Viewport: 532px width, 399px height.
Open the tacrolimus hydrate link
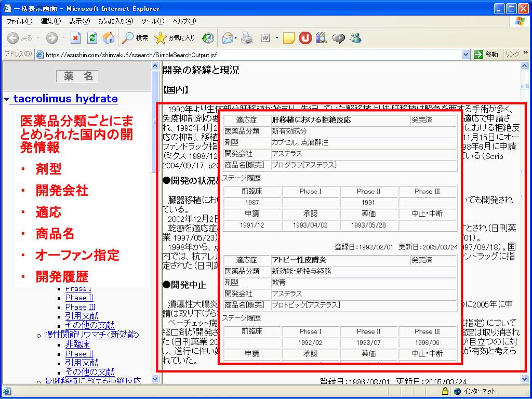[65, 99]
